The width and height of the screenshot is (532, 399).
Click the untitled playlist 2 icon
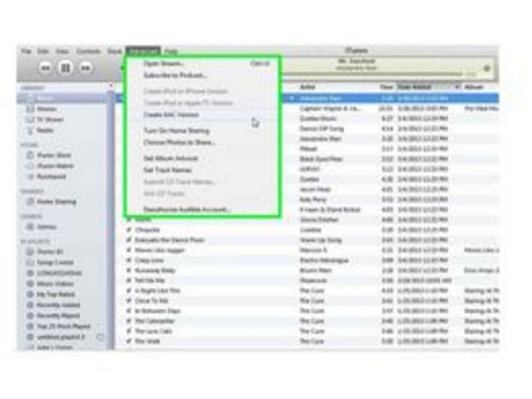tap(31, 337)
